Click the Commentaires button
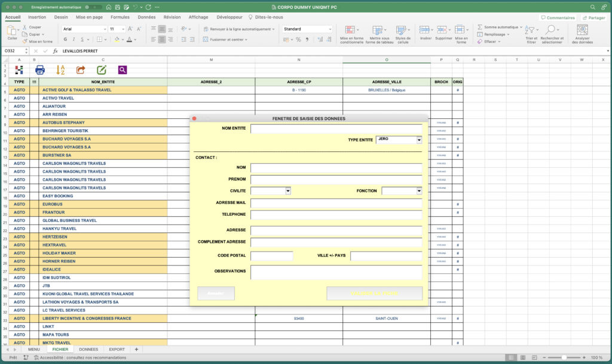Image resolution: width=612 pixels, height=364 pixels. click(558, 17)
